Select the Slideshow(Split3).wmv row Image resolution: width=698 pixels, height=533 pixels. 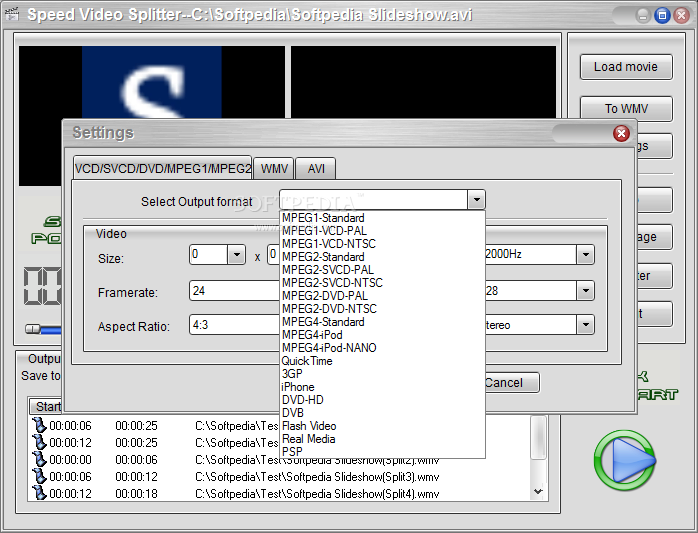(x=279, y=477)
